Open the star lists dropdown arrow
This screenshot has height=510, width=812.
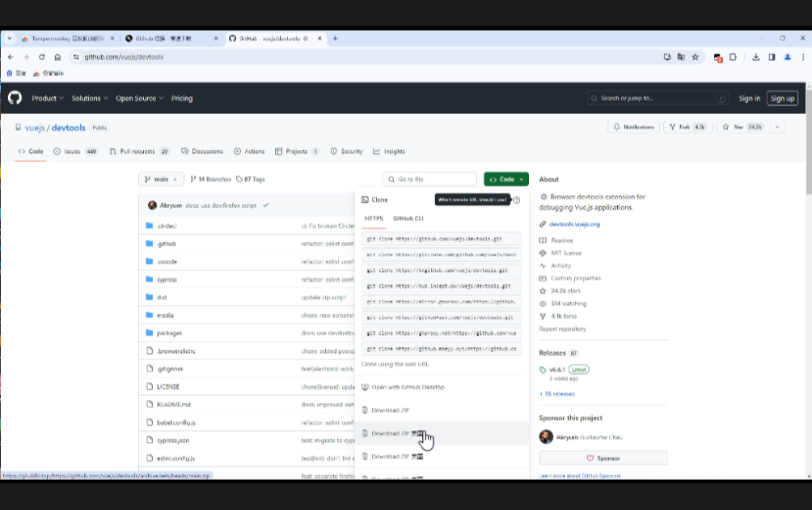[776, 127]
